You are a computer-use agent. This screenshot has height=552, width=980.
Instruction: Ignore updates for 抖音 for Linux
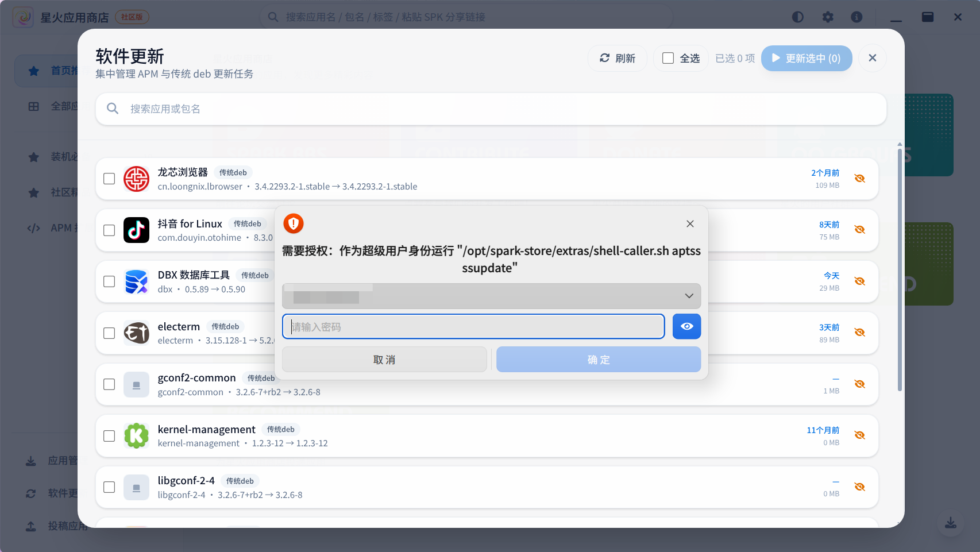(859, 230)
